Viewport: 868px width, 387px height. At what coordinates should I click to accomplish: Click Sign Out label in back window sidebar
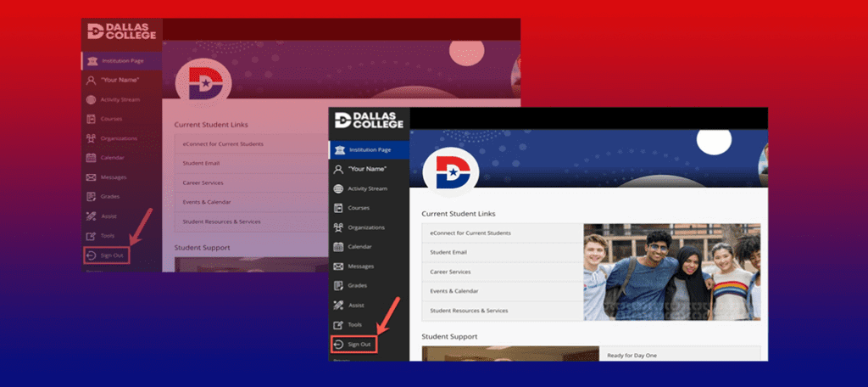click(112, 255)
